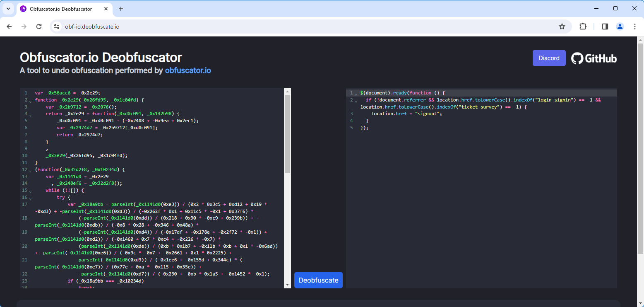Image resolution: width=644 pixels, height=307 pixels.
Task: Reload the page
Action: click(39, 27)
